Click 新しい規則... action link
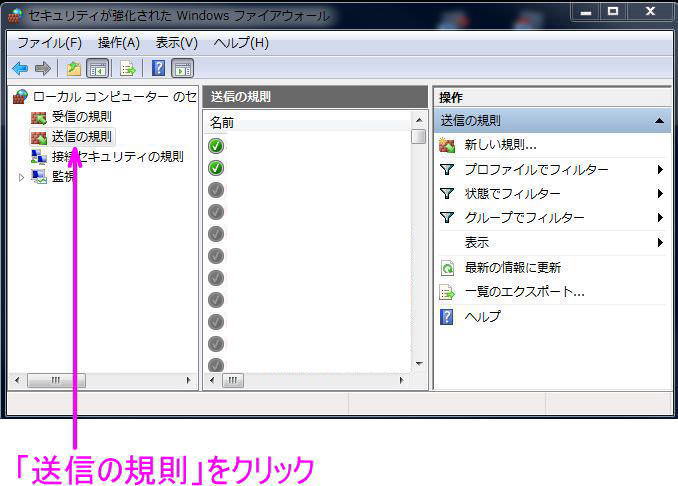The image size is (678, 486). click(500, 145)
